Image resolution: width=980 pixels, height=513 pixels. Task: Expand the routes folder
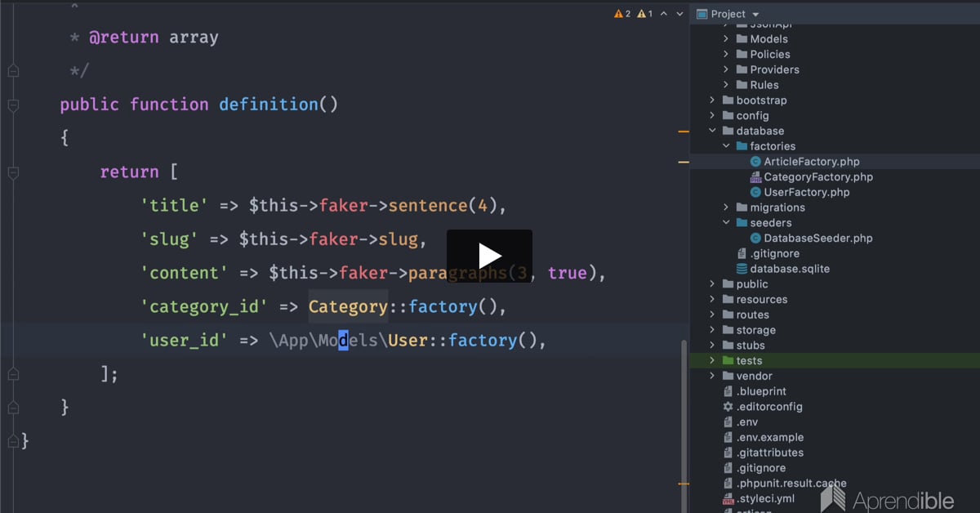712,314
